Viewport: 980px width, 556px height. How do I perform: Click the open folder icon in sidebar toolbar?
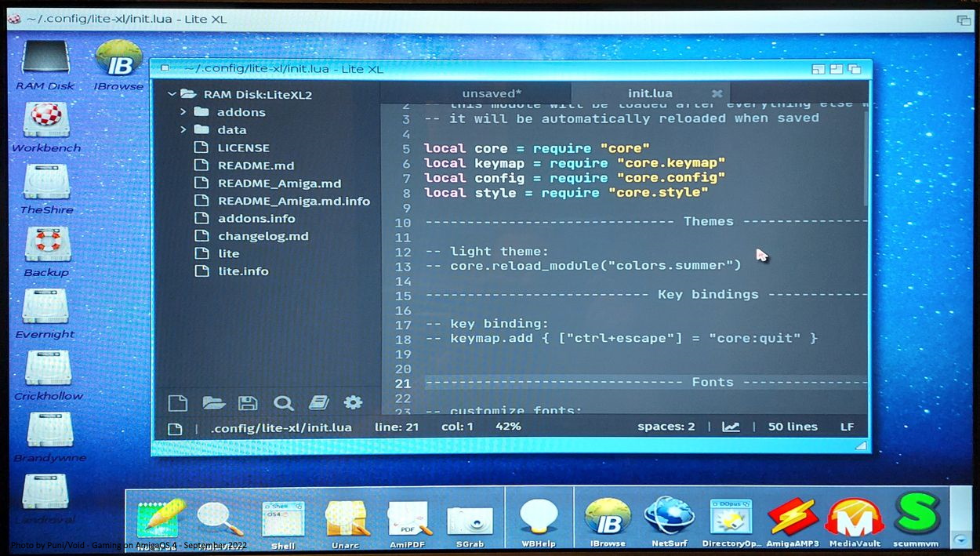[x=213, y=403]
